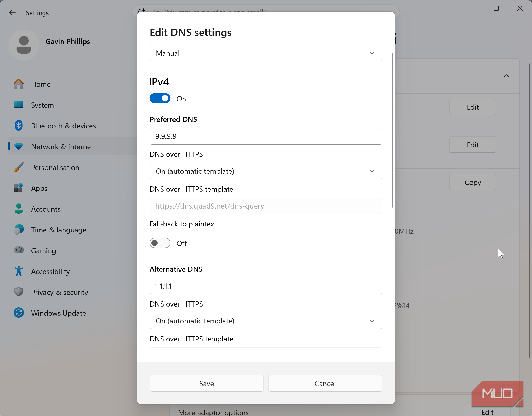Click the second Edit button above Copy

(473, 145)
